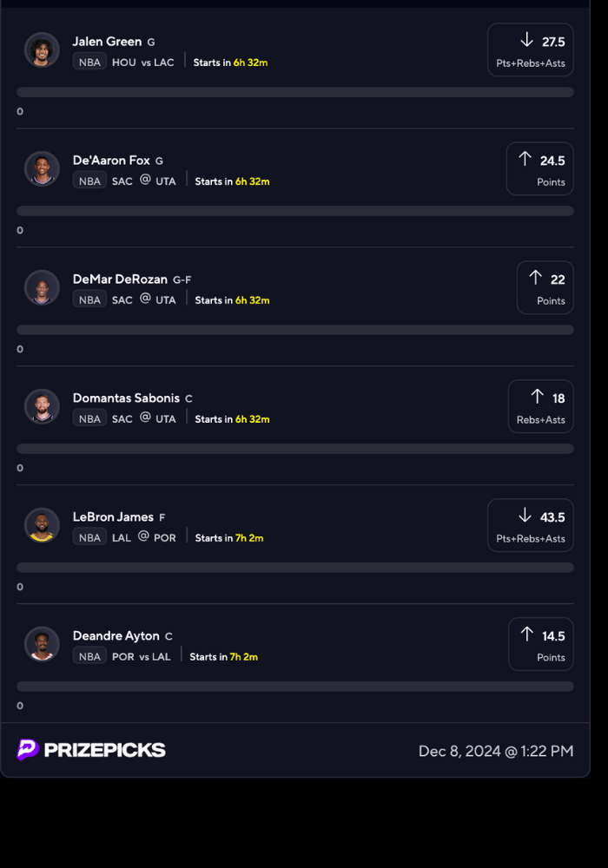Click the down arrow on Jalen Green's pick
This screenshot has height=868, width=608.
point(526,40)
